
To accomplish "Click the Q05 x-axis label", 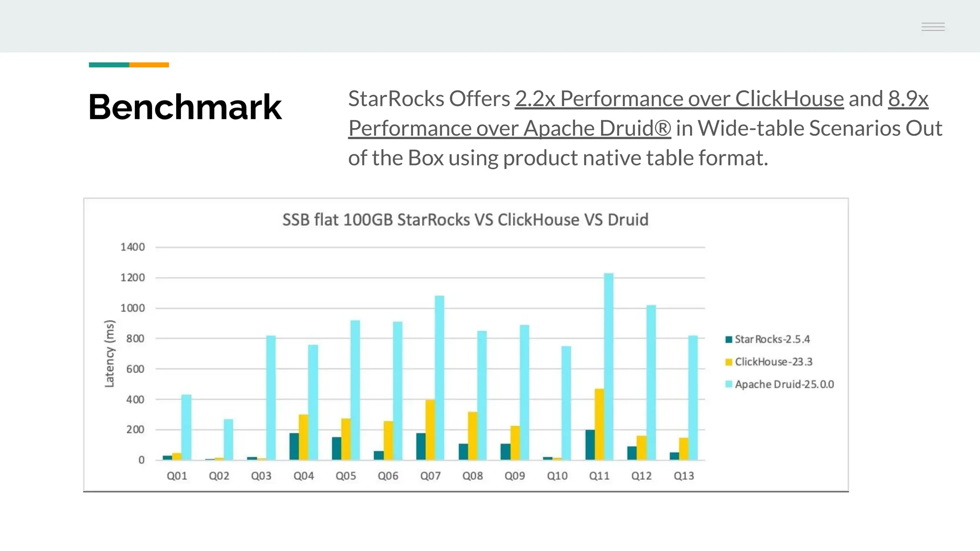I will tap(346, 476).
